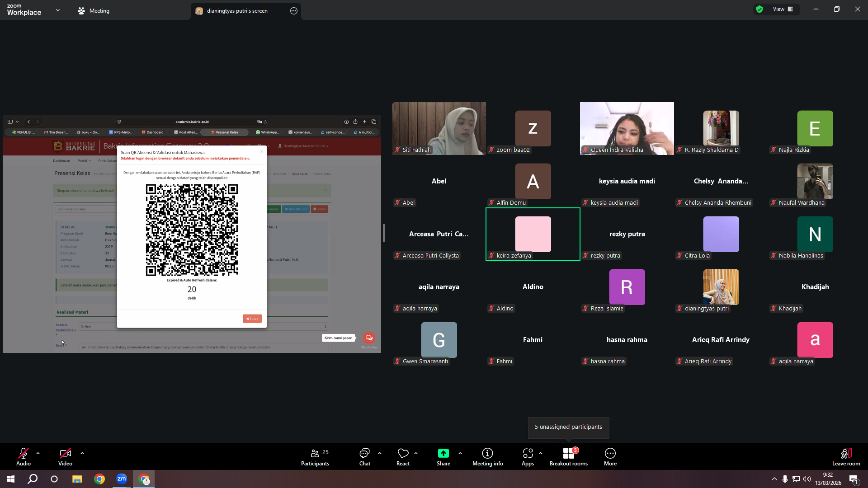
Task: Open the View layout menu
Action: (783, 9)
